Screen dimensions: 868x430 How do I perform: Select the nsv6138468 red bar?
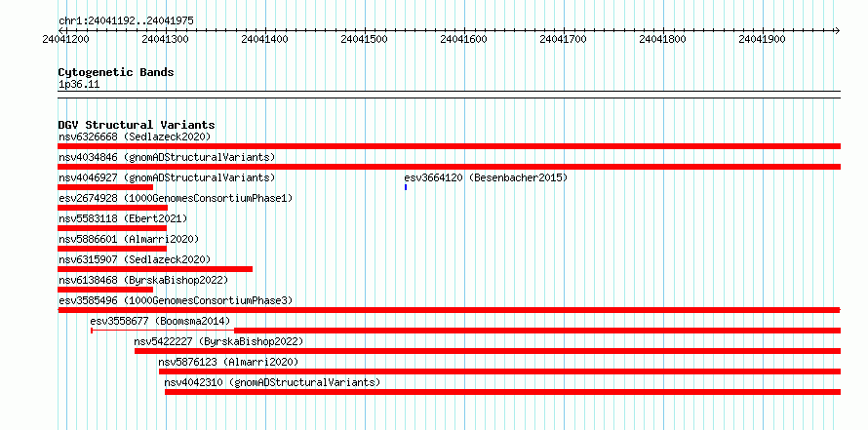pyautogui.click(x=105, y=290)
